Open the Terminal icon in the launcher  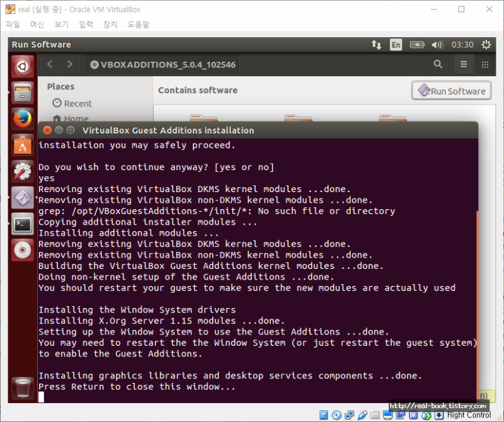point(23,224)
